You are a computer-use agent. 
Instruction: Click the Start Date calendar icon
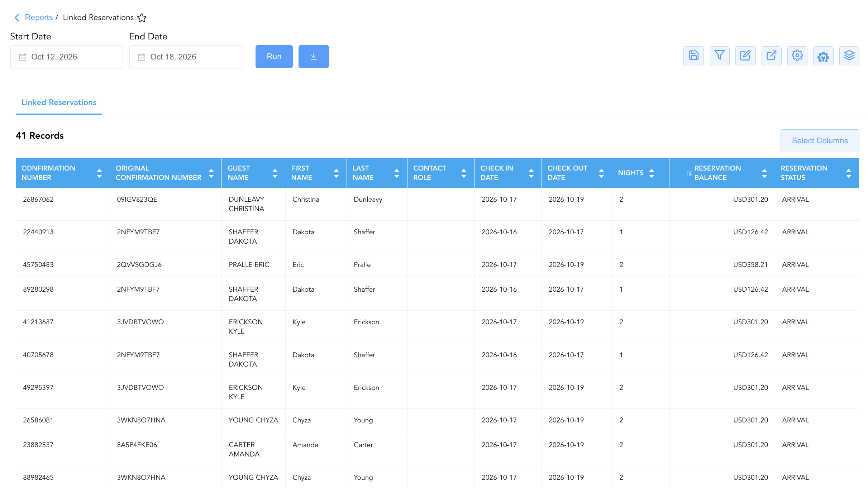[x=23, y=57]
